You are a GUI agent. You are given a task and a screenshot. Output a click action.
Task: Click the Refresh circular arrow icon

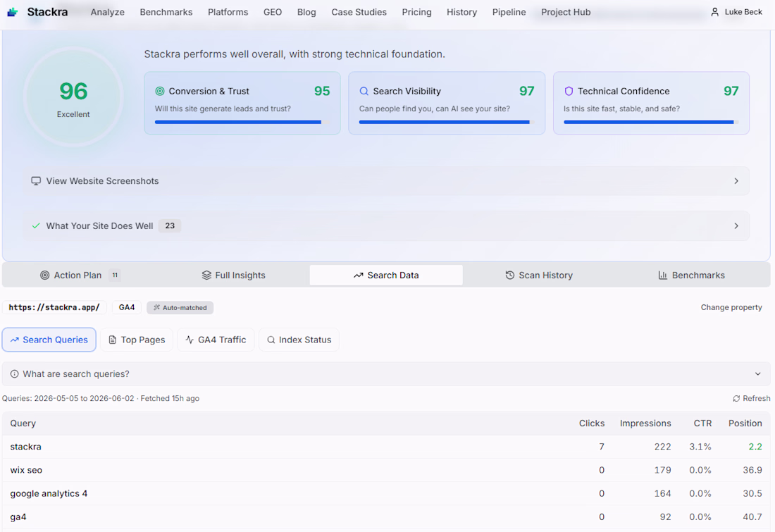[x=736, y=399]
